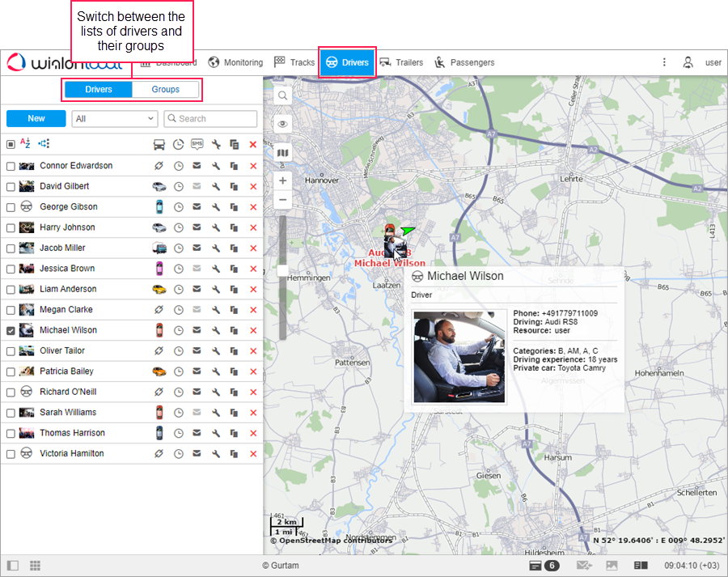Open shift clock for Sarah Williams

[178, 413]
